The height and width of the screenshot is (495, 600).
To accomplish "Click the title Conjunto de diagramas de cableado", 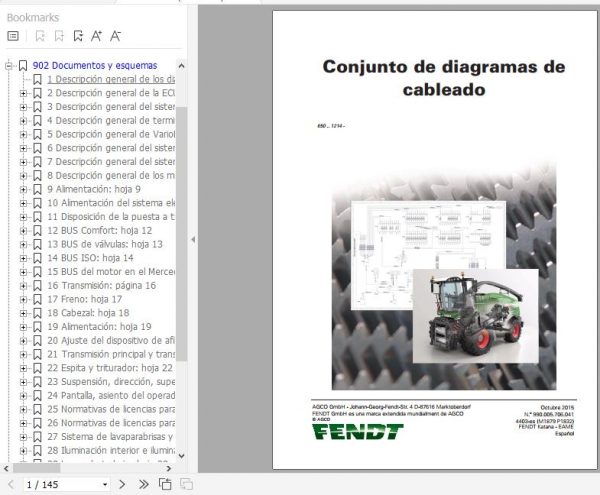I will 444,78.
